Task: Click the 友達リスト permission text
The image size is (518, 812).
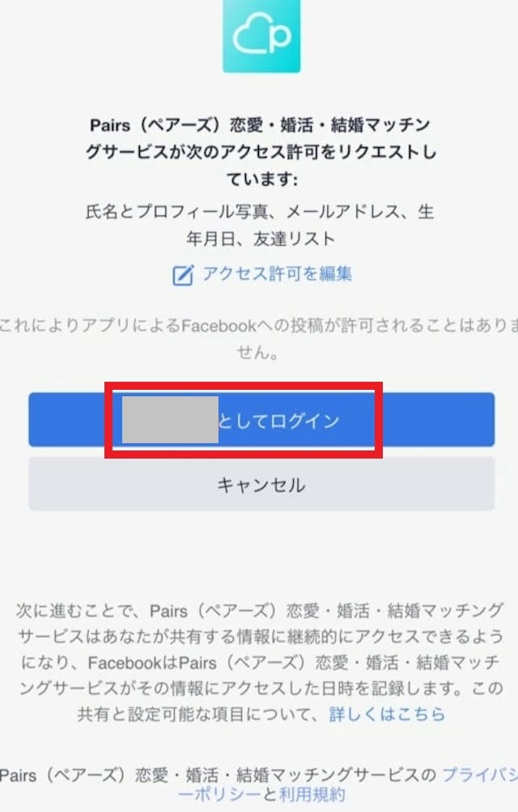Action: click(294, 239)
